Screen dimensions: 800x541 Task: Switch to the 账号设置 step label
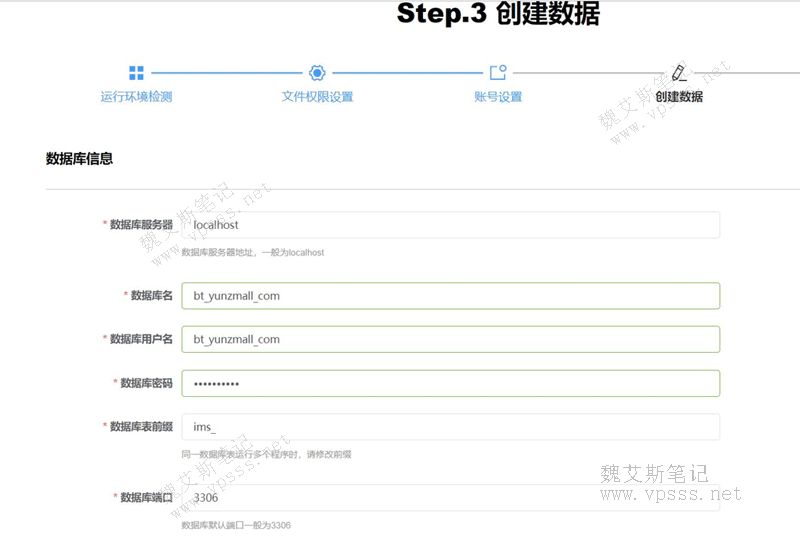point(498,97)
